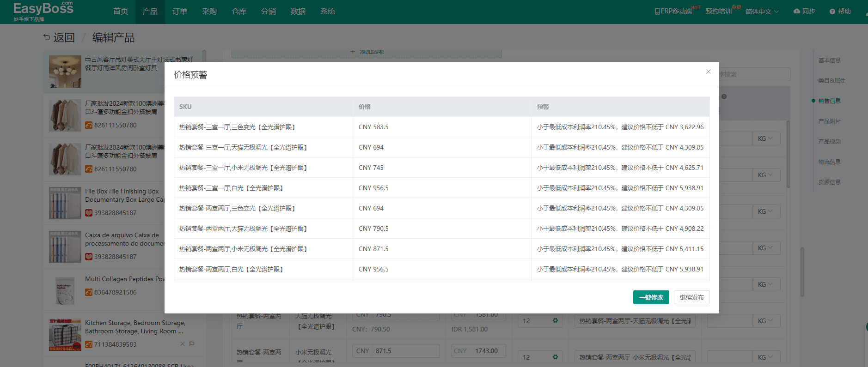
Task: Open the 产品 menu
Action: pos(150,12)
